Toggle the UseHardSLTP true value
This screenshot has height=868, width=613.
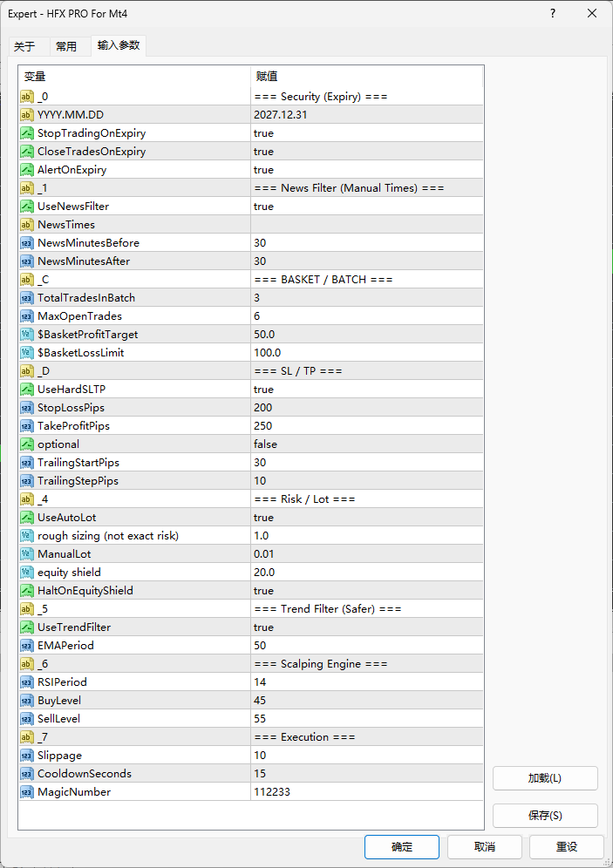pyautogui.click(x=366, y=390)
